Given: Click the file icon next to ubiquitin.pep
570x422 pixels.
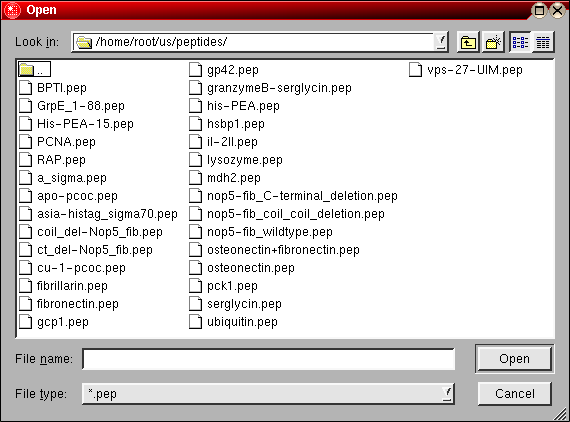Looking at the screenshot, I should tap(196, 322).
